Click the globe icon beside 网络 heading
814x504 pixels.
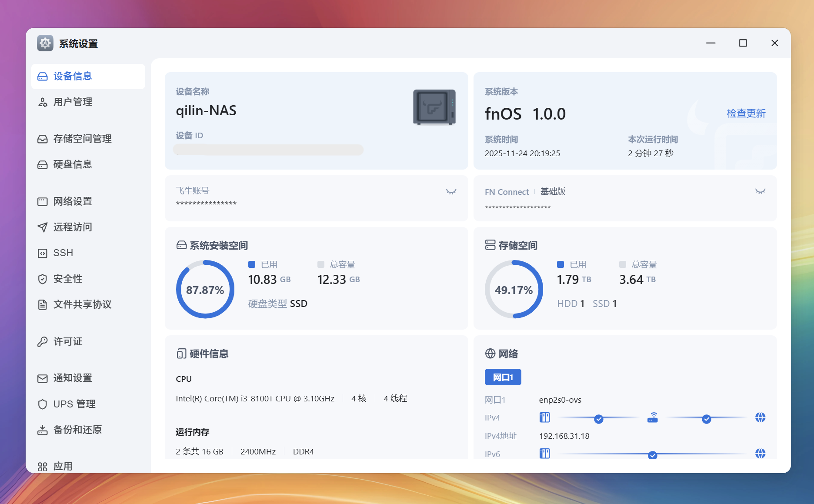tap(490, 354)
